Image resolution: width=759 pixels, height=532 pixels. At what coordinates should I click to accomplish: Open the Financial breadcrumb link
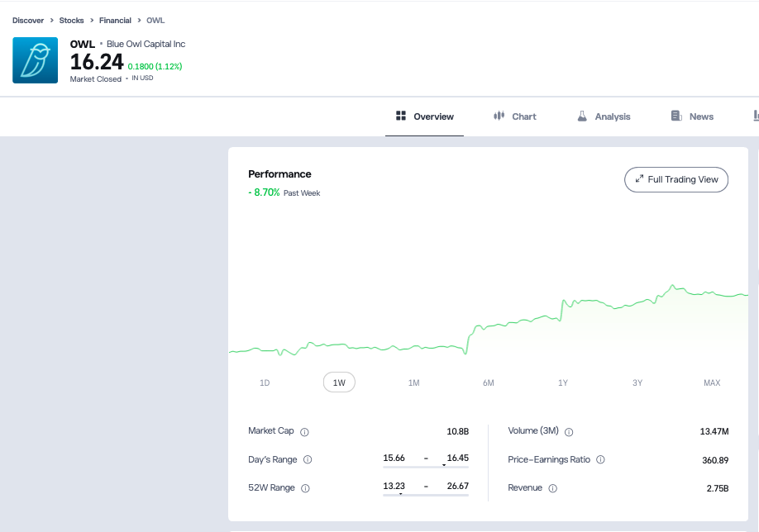[115, 20]
